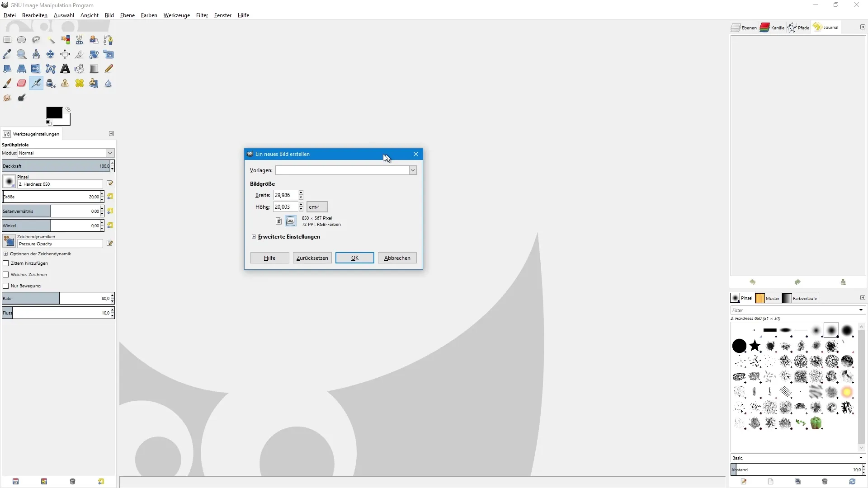Select the Rectangle Select tool
This screenshot has height=488, width=868.
pyautogui.click(x=7, y=40)
